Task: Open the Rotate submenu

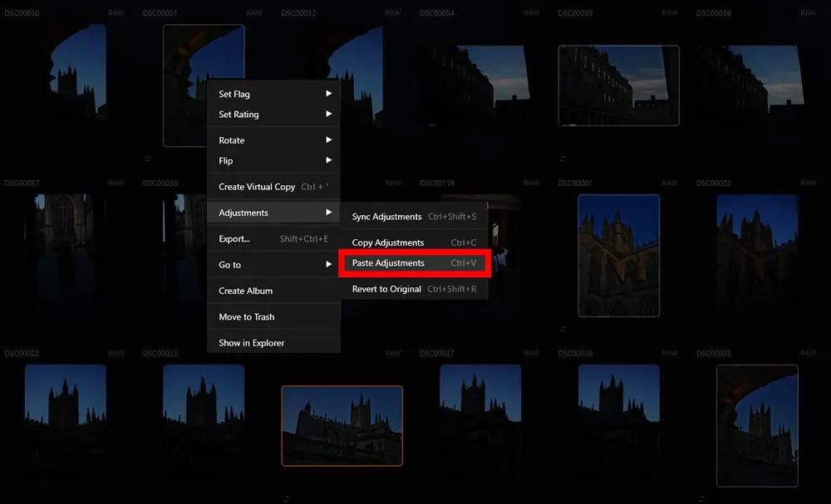Action: point(273,140)
